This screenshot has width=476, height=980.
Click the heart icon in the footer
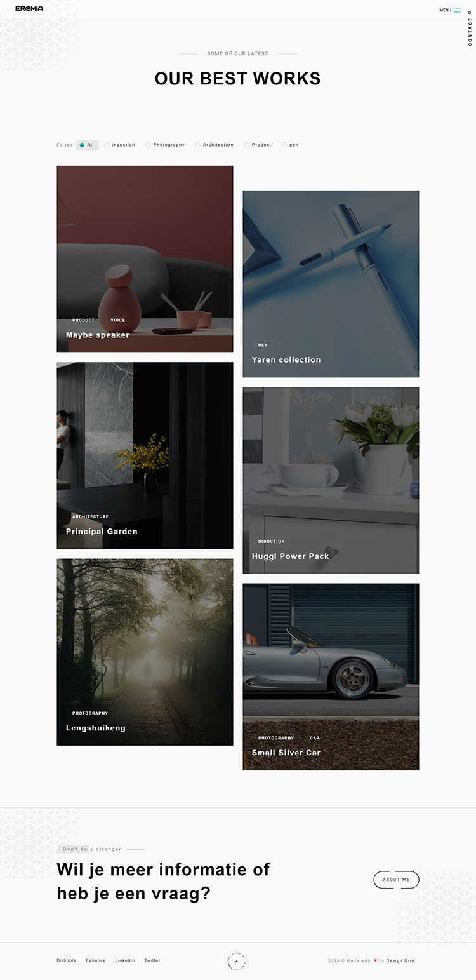point(375,960)
